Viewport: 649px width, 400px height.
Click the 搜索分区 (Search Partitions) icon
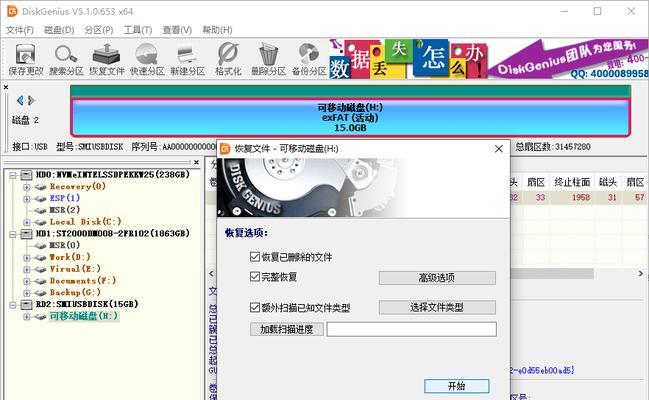coord(67,56)
